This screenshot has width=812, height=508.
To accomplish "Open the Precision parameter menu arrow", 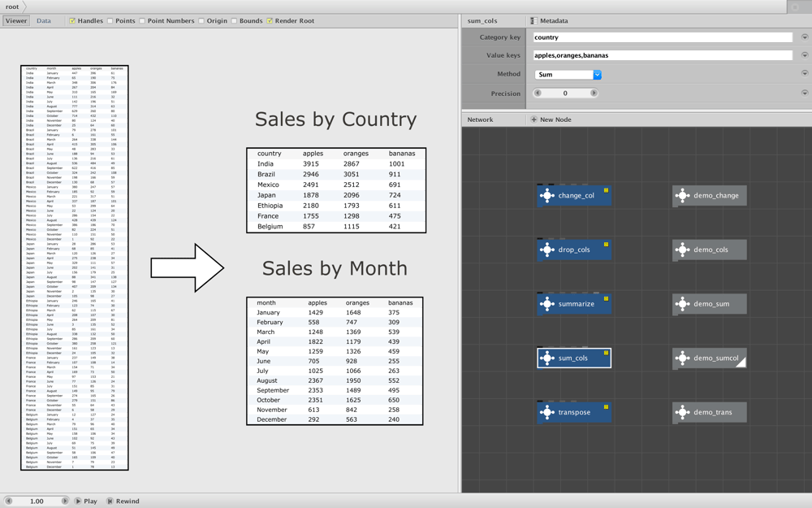I will 805,93.
